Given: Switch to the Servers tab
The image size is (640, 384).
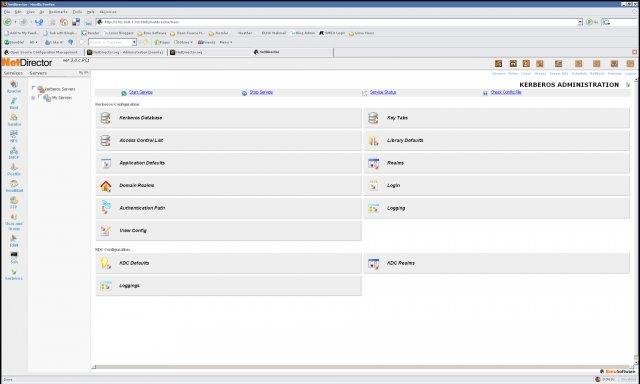Looking at the screenshot, I should point(38,73).
